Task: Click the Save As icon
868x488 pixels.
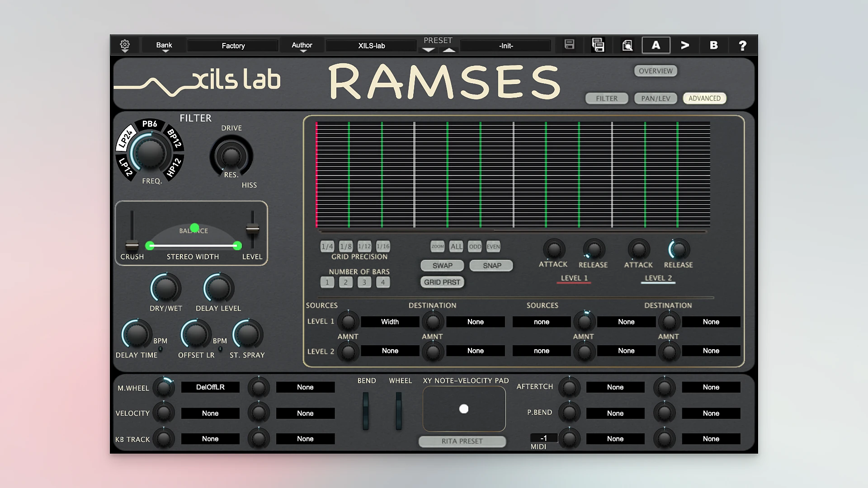Action: coord(598,45)
